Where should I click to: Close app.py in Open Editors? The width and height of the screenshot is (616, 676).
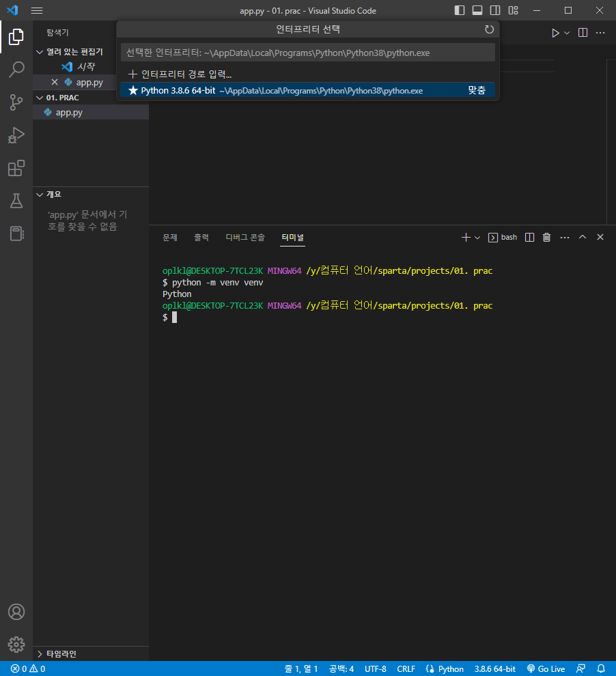click(55, 82)
